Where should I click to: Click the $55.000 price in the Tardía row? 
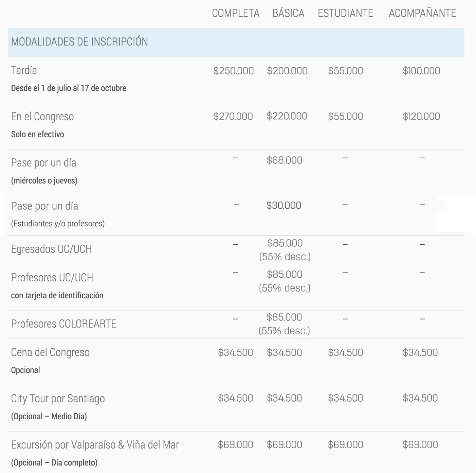pyautogui.click(x=346, y=71)
